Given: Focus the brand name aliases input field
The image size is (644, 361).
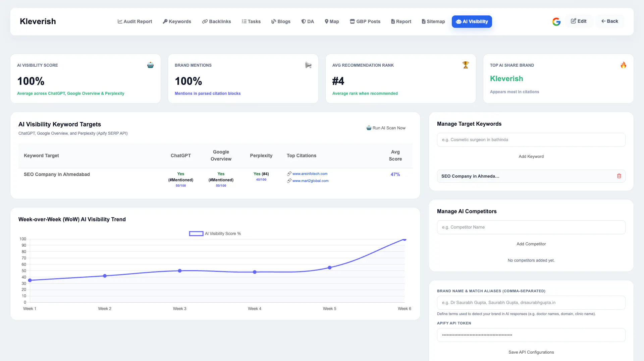Looking at the screenshot, I should 531,303.
